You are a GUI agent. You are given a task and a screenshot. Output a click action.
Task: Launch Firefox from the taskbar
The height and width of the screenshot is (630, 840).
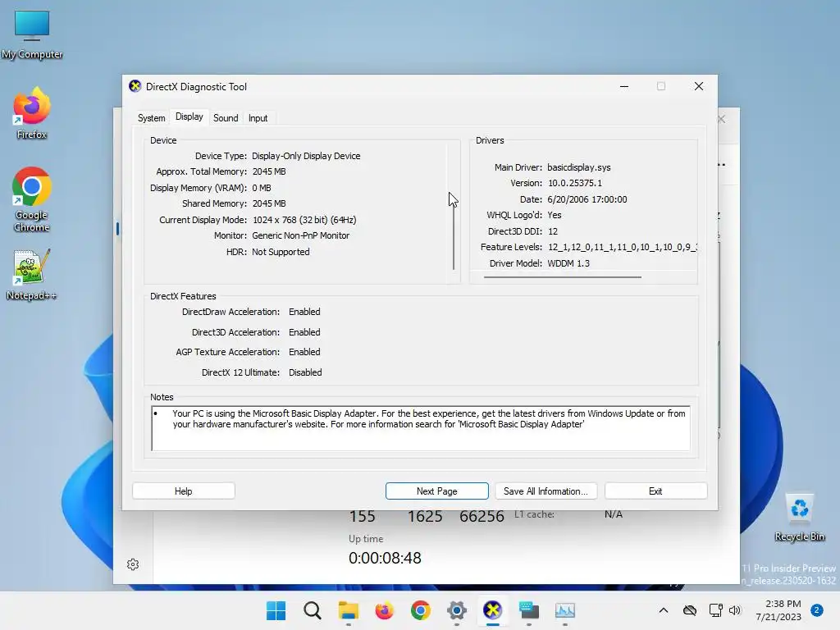point(384,610)
